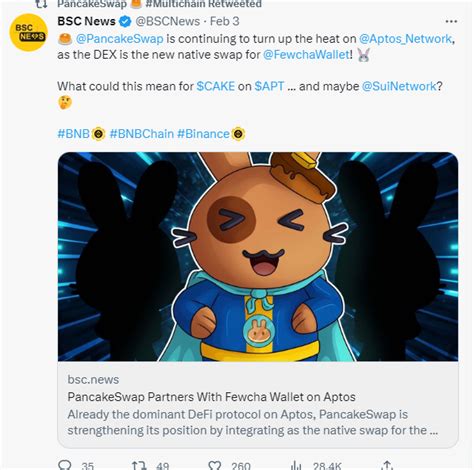
Task: Click the Feb 3 tweet timestamp
Action: [225, 22]
